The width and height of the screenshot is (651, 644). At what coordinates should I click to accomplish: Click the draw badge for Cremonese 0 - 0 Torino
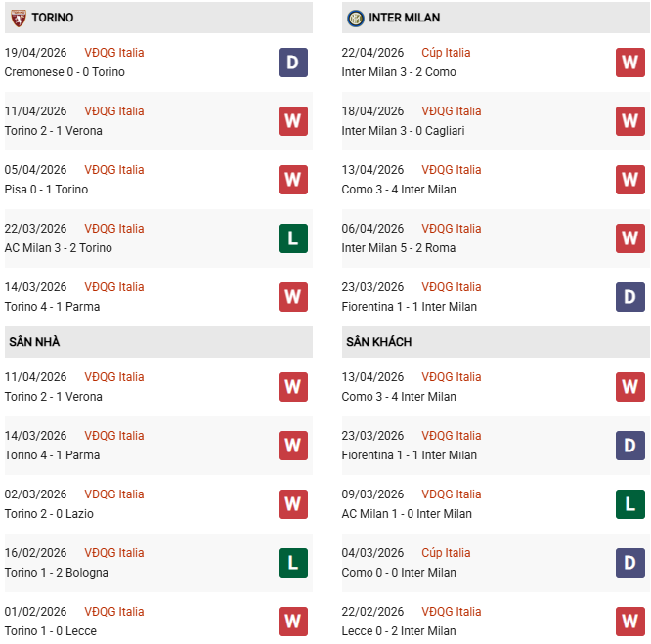click(293, 63)
